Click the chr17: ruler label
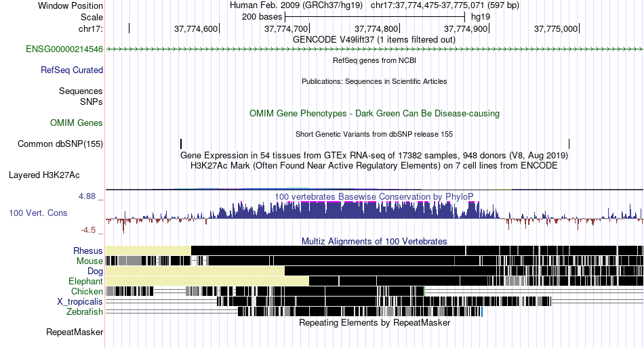This screenshot has height=348, width=644. [x=91, y=28]
